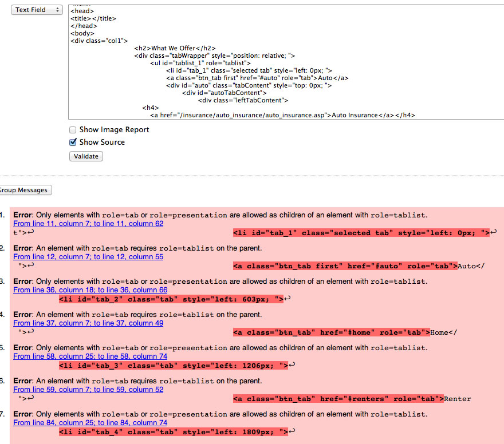Viewport: 504px width, 444px height.
Task: Open the line 11 column 7 error link
Action: click(x=88, y=224)
